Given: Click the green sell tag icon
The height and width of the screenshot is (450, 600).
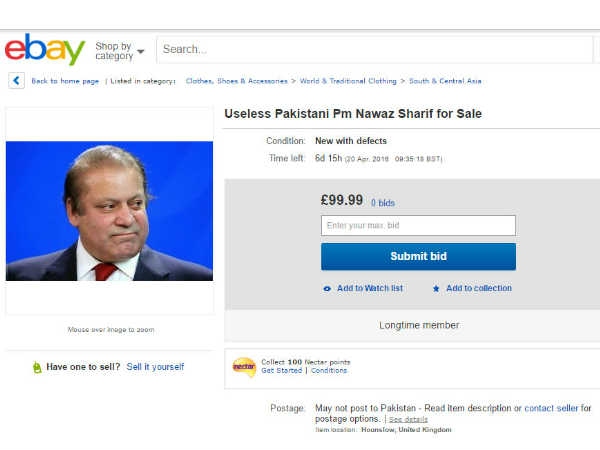Looking at the screenshot, I should pyautogui.click(x=37, y=367).
